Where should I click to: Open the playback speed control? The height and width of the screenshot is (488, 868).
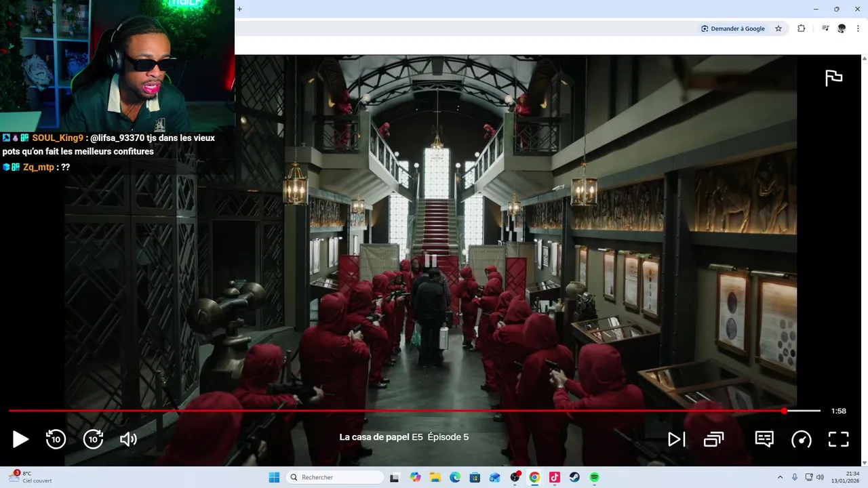click(x=802, y=439)
